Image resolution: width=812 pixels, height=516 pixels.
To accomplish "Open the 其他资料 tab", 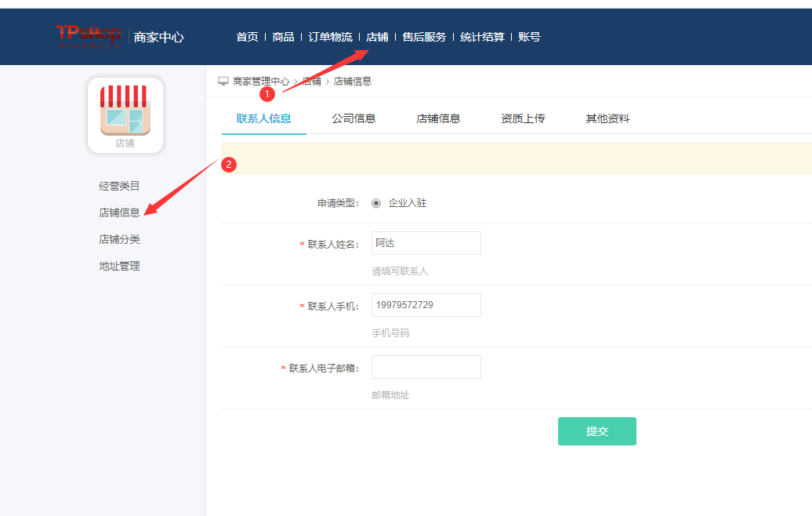I will click(607, 118).
